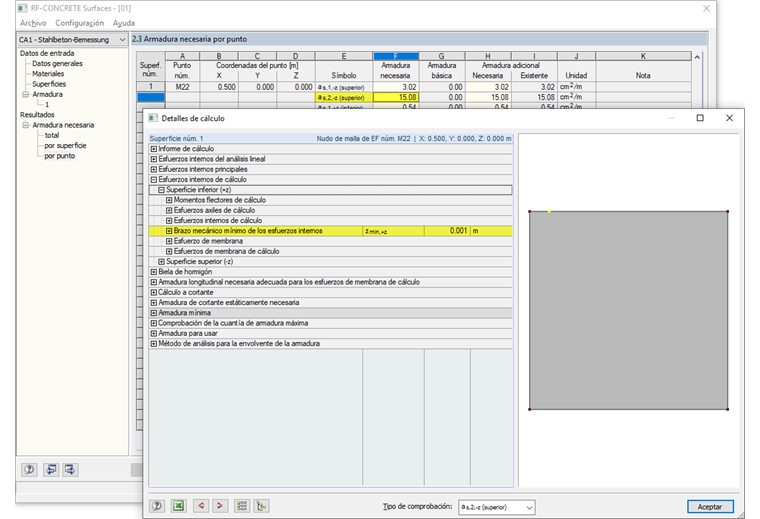Click Esfuerzos internos de cálculo sub-row
The image size is (760, 519).
(x=218, y=220)
